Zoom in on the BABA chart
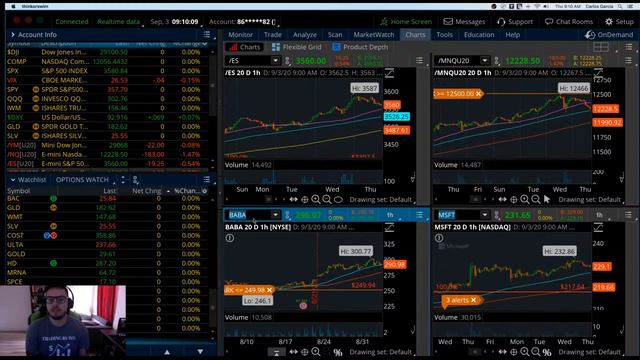 click(x=316, y=352)
